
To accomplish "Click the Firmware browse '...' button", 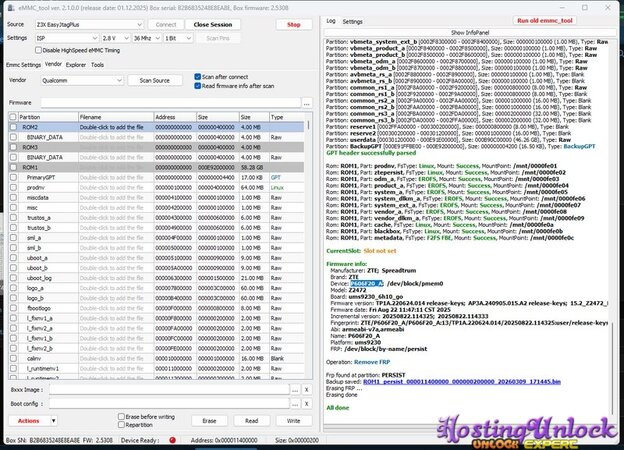I will (308, 103).
